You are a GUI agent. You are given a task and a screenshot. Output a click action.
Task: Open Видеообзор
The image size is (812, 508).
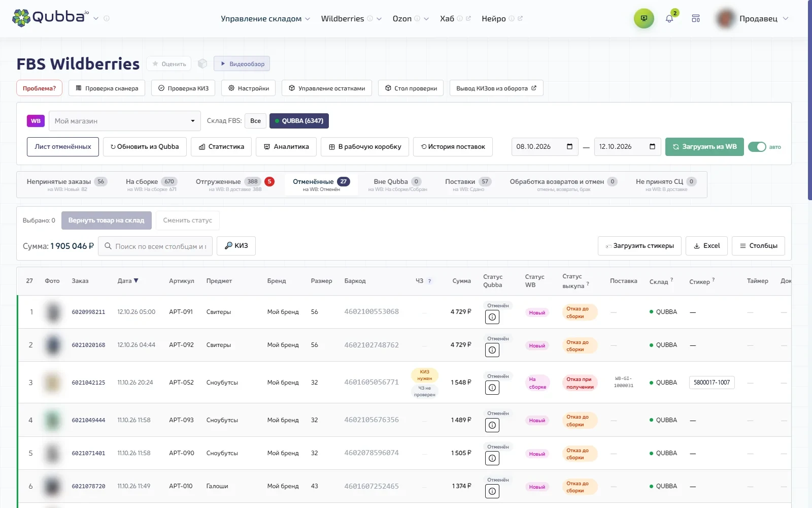(242, 63)
